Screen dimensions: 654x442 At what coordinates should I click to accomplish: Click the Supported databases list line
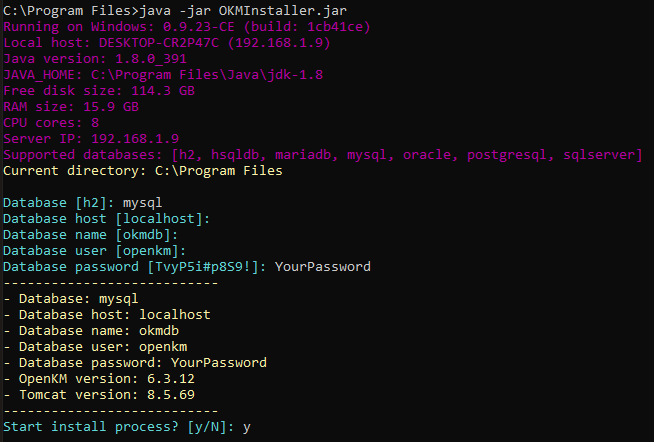click(x=322, y=155)
